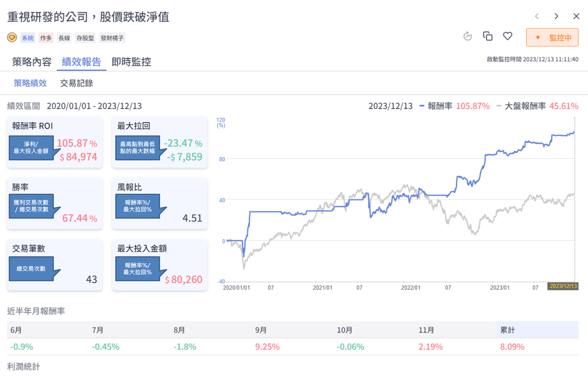This screenshot has height=376, width=588.
Task: Open the 交易記錄 sub-tab
Action: coord(76,83)
